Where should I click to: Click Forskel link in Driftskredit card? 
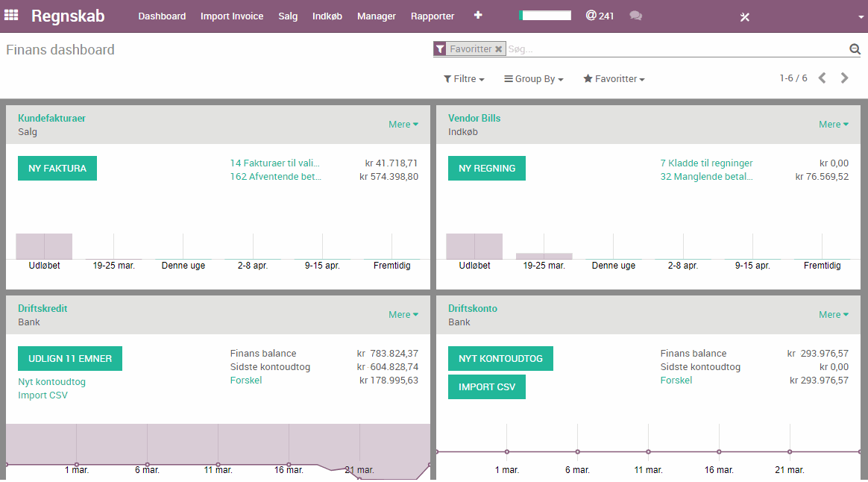pyautogui.click(x=246, y=380)
